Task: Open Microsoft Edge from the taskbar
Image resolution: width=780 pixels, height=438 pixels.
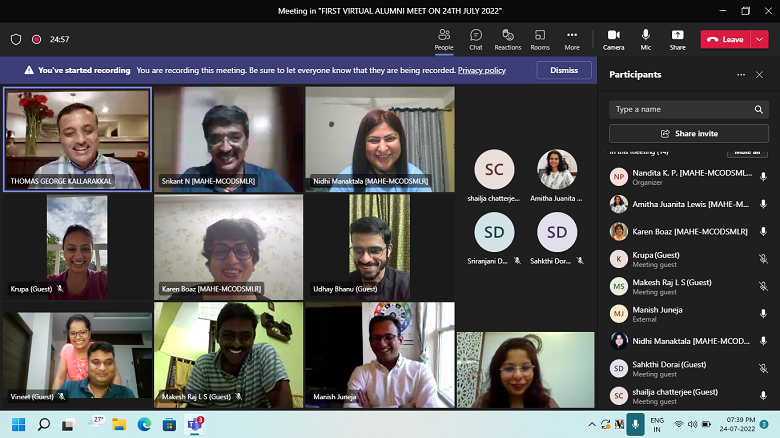Action: (142, 424)
